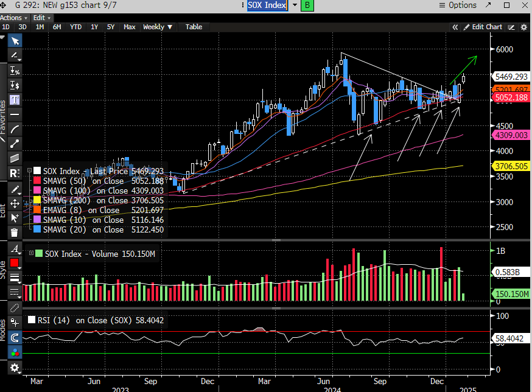Select the pencil edit tool

pyautogui.click(x=15, y=189)
